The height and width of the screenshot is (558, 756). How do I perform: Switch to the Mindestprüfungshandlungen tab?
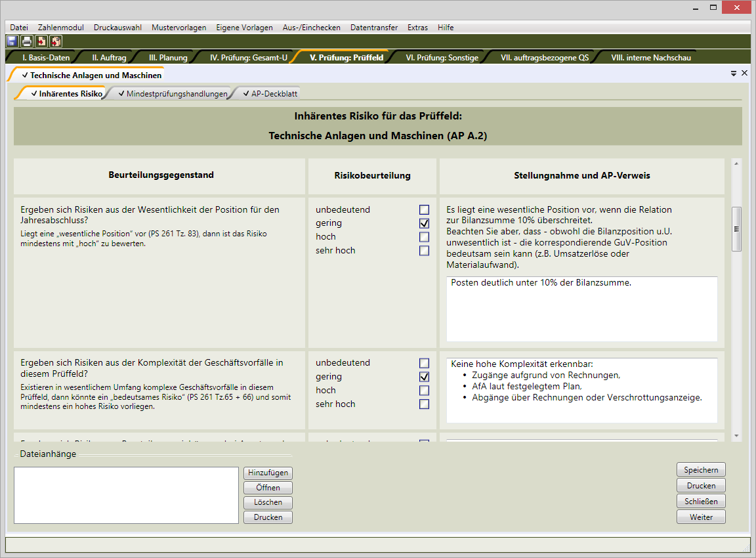click(x=172, y=94)
